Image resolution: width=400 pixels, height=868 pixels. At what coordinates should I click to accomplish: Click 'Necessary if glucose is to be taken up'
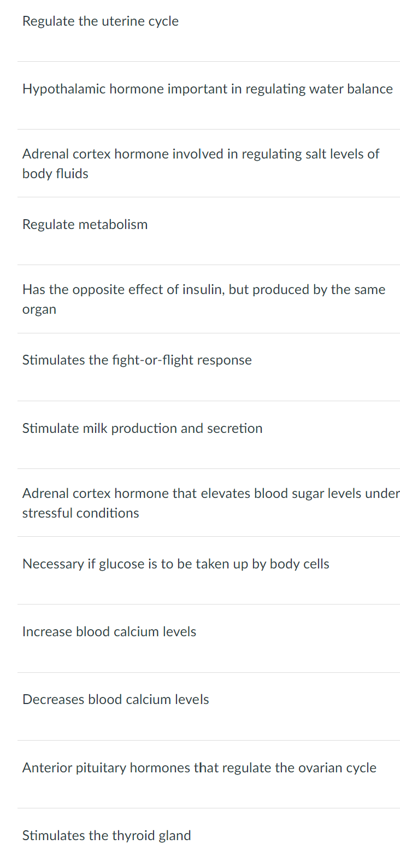tap(175, 564)
